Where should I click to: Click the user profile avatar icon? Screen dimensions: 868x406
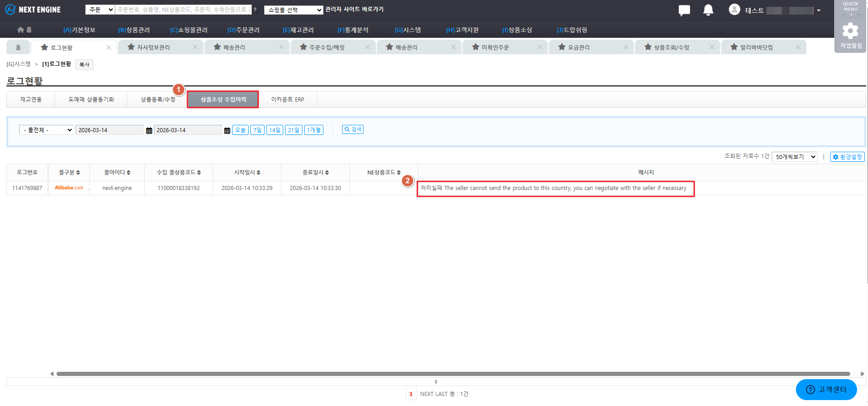coord(734,10)
